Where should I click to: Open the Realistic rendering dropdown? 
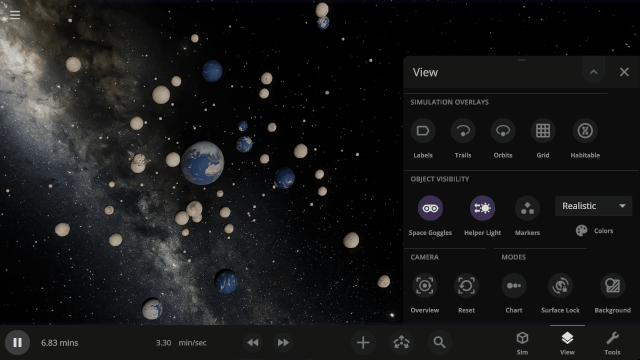[x=593, y=206]
